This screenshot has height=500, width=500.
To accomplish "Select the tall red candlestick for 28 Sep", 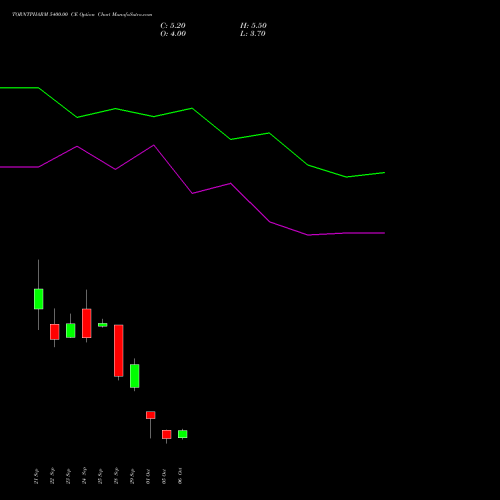I will 119,351.
